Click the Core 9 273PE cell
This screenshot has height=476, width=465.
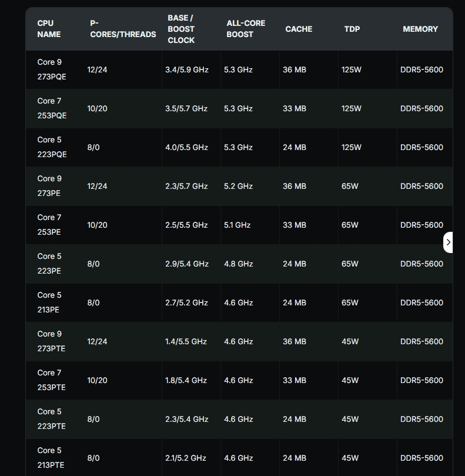coord(49,186)
